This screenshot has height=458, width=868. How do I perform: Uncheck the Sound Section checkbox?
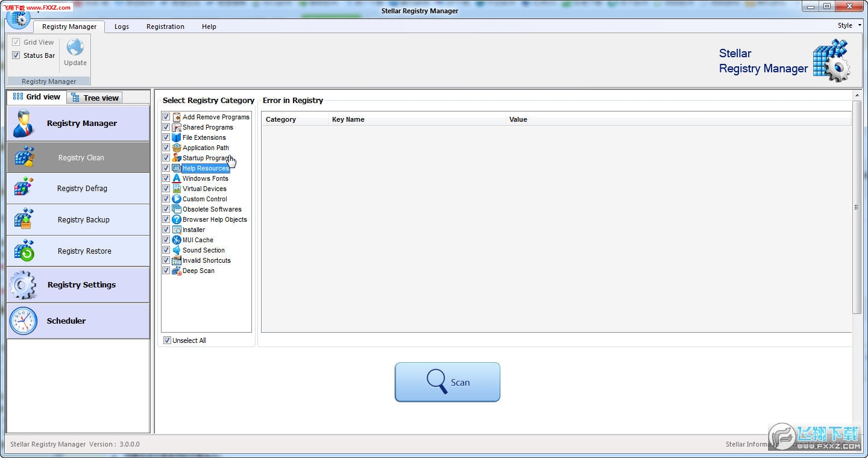pos(166,250)
